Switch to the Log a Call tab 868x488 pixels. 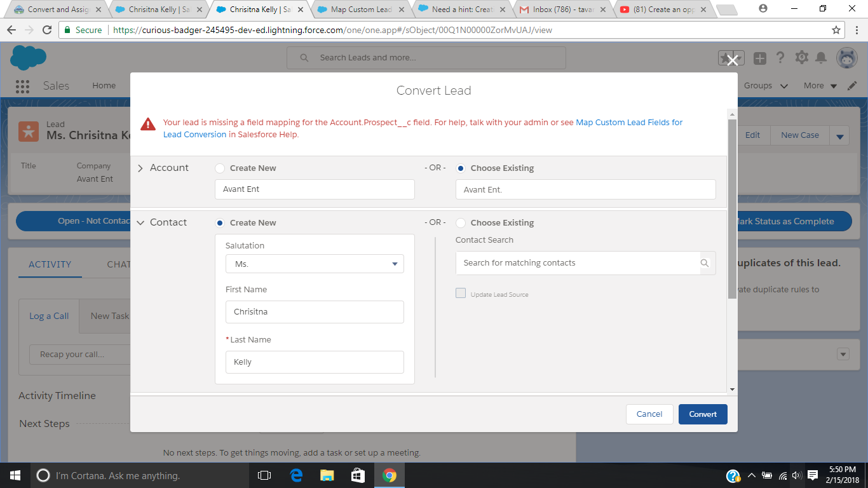(x=49, y=316)
